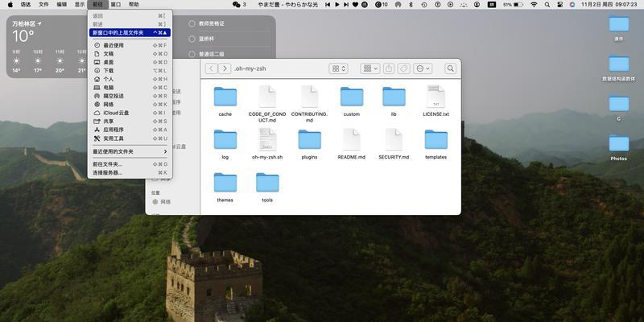Open the more actions ellipsis dropdown
Image resolution: width=644 pixels, height=322 pixels.
[x=422, y=68]
